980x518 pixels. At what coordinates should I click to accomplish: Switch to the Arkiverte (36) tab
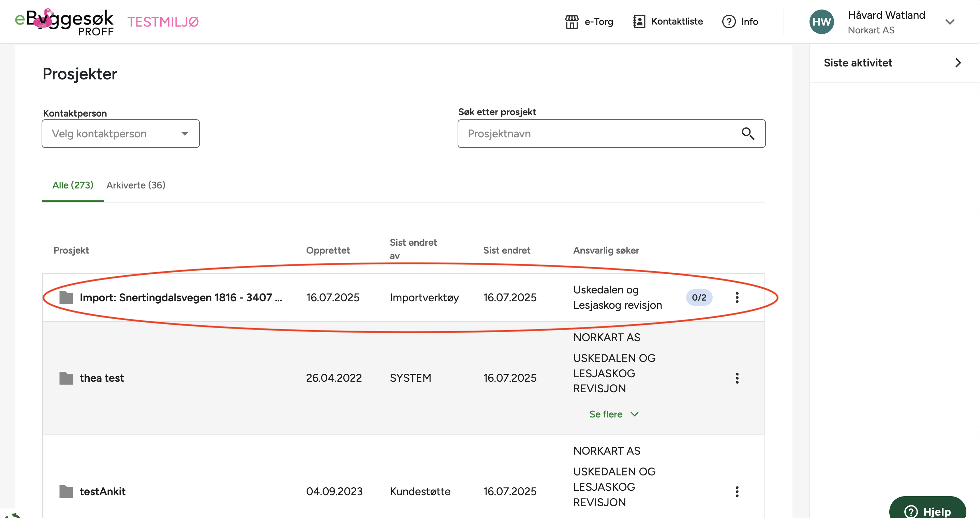(x=136, y=185)
